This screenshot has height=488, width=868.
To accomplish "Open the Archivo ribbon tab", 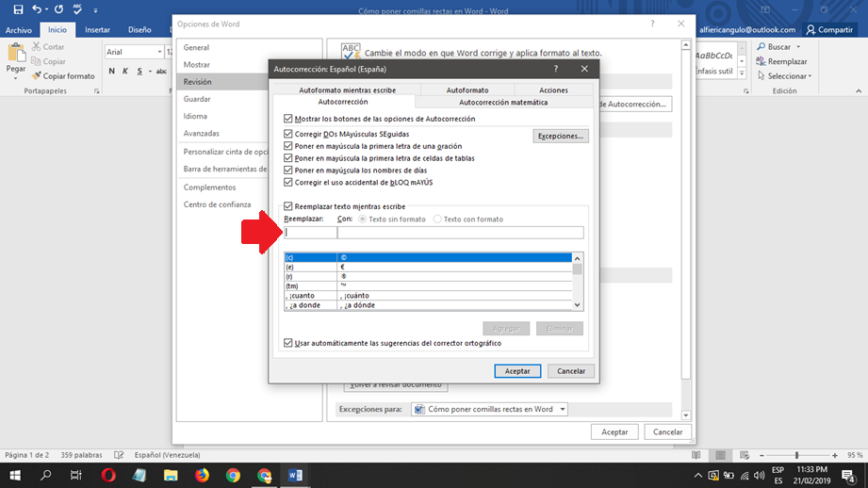I will coord(19,30).
